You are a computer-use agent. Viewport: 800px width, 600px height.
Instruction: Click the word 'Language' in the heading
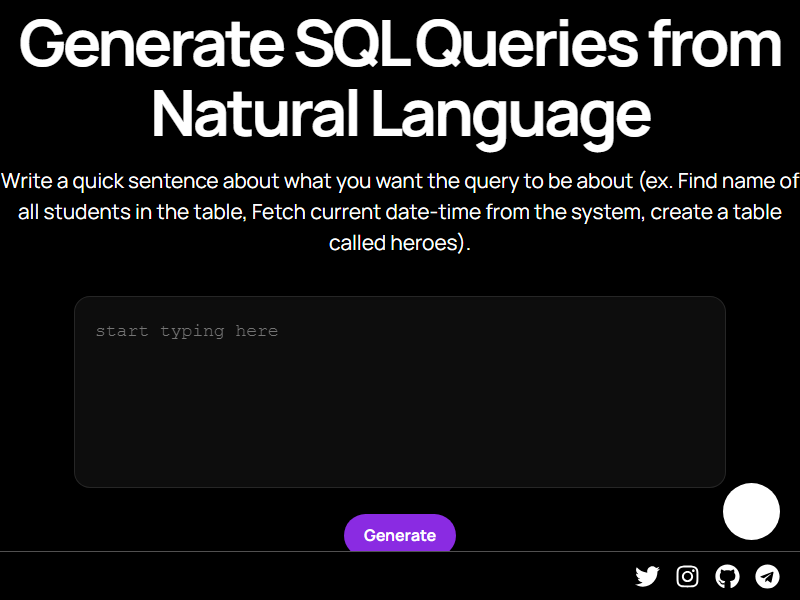pos(511,117)
